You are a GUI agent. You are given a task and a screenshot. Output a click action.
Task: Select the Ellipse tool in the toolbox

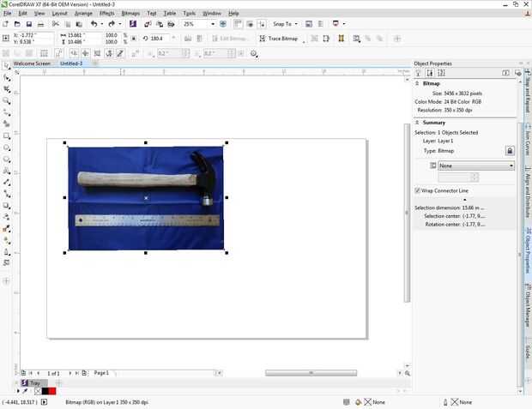tap(7, 147)
